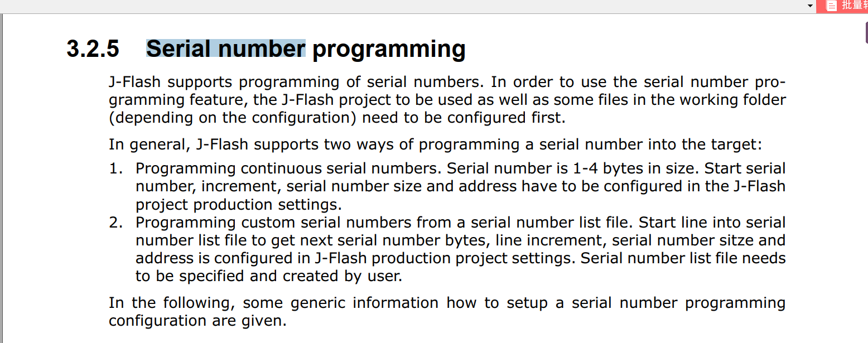The height and width of the screenshot is (343, 868).
Task: Click the phrase Start serial number in item 1
Action: pos(748,168)
